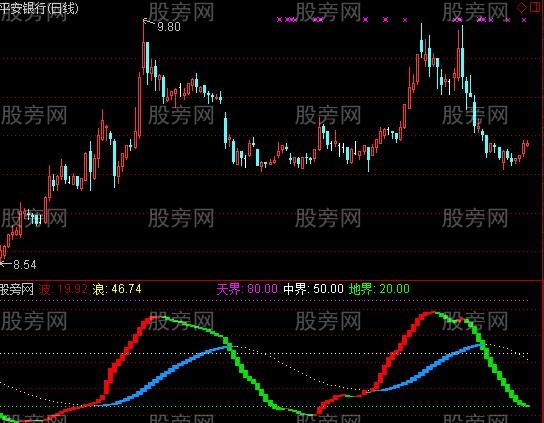Click the 天界: 80.00 label
The image size is (544, 423).
[x=247, y=289]
